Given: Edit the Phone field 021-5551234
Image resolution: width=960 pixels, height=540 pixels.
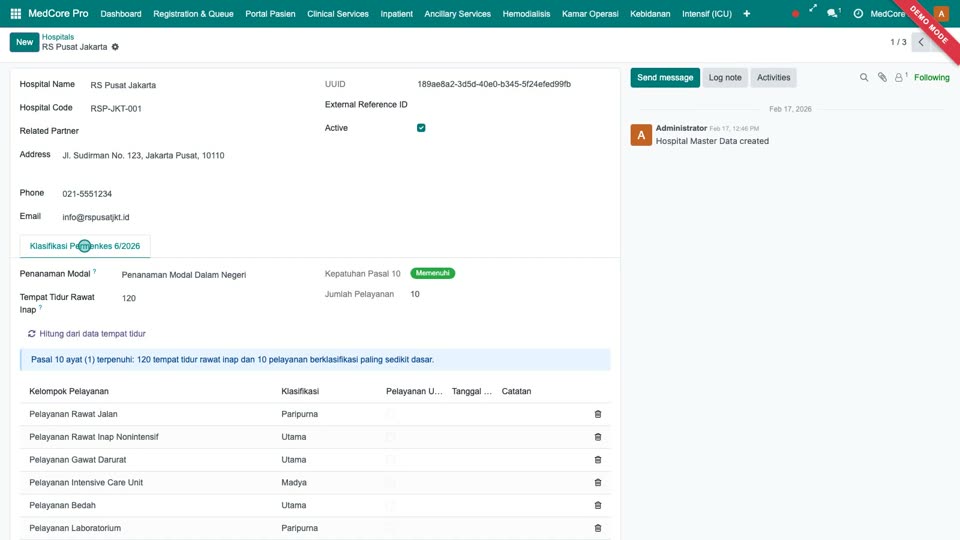Looking at the screenshot, I should (182, 193).
